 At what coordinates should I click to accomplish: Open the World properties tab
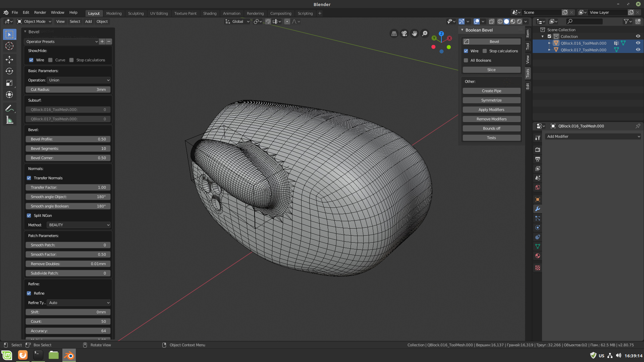point(538,187)
